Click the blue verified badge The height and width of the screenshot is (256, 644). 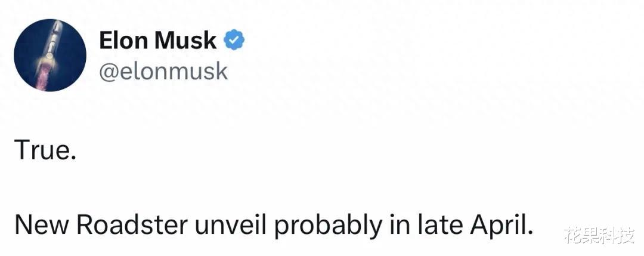234,41
